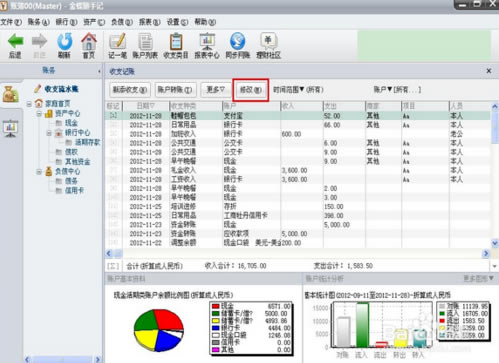This screenshot has height=363, width=499.
Task: Collapse the 资产中心 tree node
Action: tap(39, 114)
